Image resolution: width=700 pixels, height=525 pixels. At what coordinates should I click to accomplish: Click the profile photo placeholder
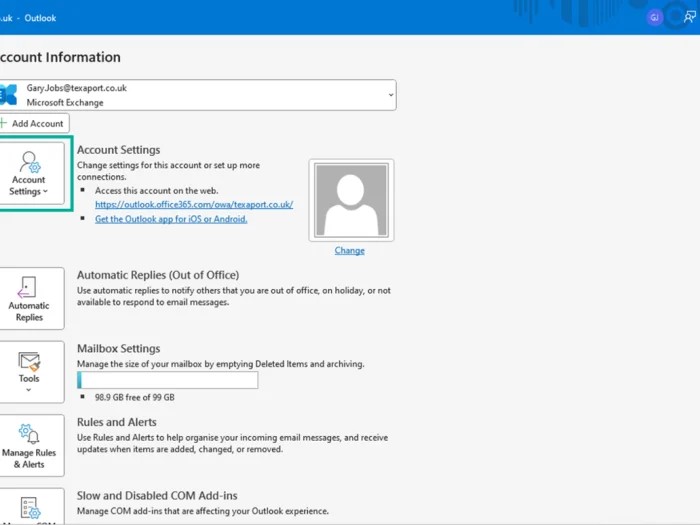click(x=351, y=200)
